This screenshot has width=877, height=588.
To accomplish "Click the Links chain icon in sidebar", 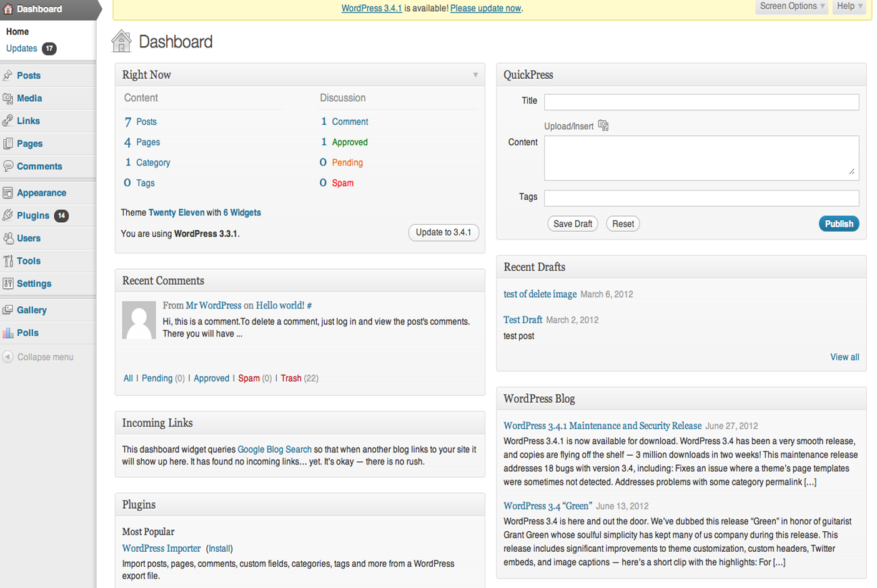I will click(x=8, y=121).
